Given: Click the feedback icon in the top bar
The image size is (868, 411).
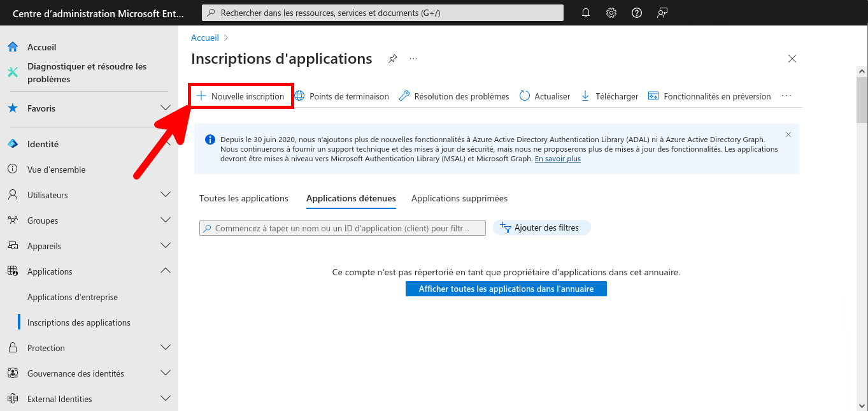Looking at the screenshot, I should 662,12.
